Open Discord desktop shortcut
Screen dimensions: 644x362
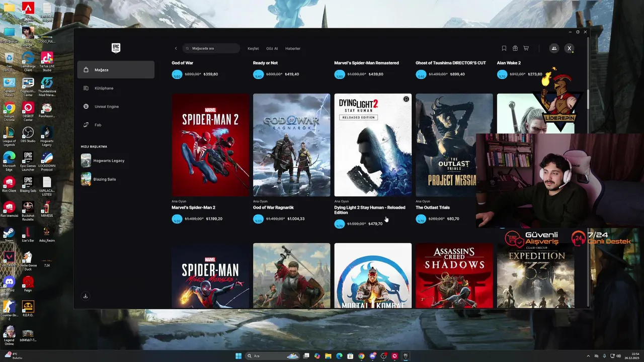point(9,285)
